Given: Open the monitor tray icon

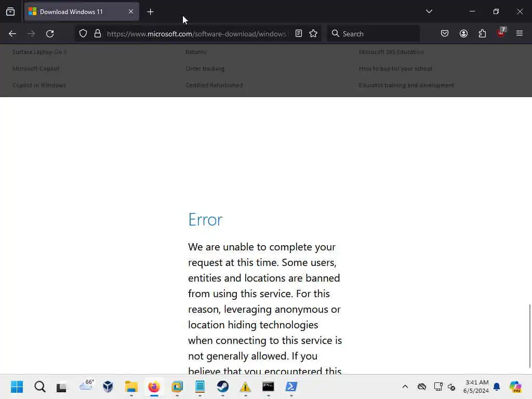Looking at the screenshot, I should click(x=438, y=387).
